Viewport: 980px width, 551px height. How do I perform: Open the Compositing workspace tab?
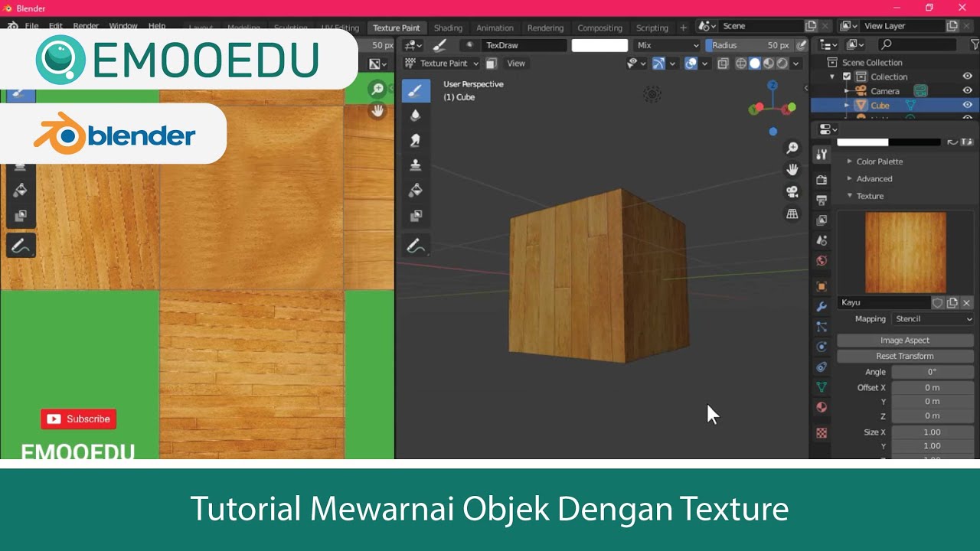(599, 28)
